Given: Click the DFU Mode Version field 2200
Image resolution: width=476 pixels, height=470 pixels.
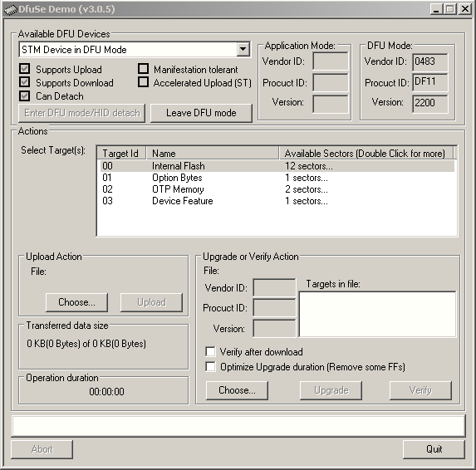Looking at the screenshot, I should [429, 103].
